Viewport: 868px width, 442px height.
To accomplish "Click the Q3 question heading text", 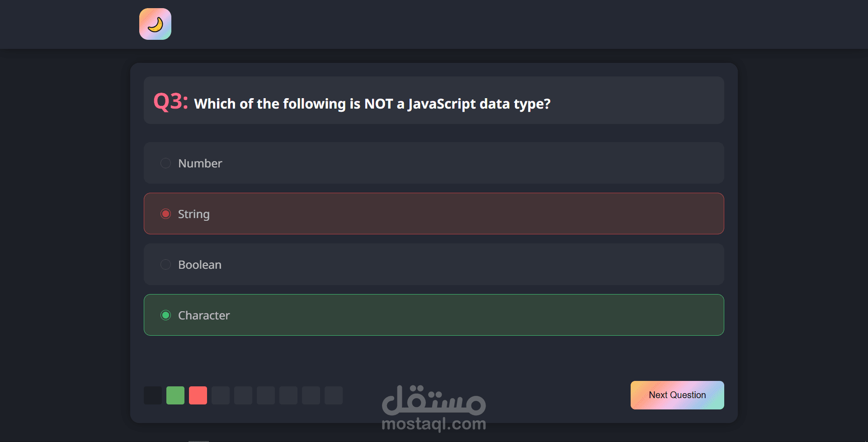I will click(352, 102).
